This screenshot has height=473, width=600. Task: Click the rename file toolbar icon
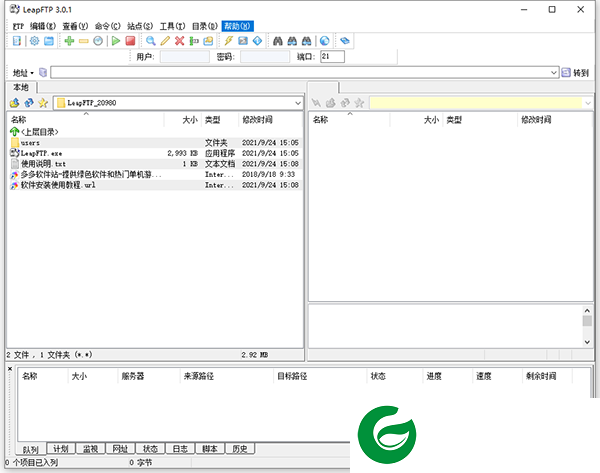point(194,41)
